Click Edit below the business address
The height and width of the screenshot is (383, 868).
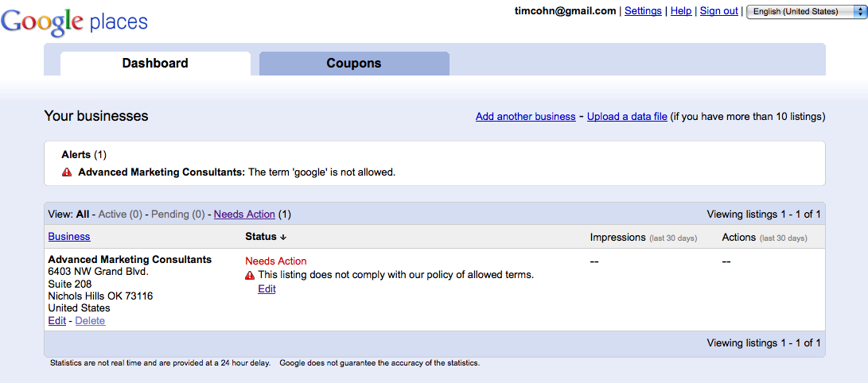pyautogui.click(x=56, y=321)
